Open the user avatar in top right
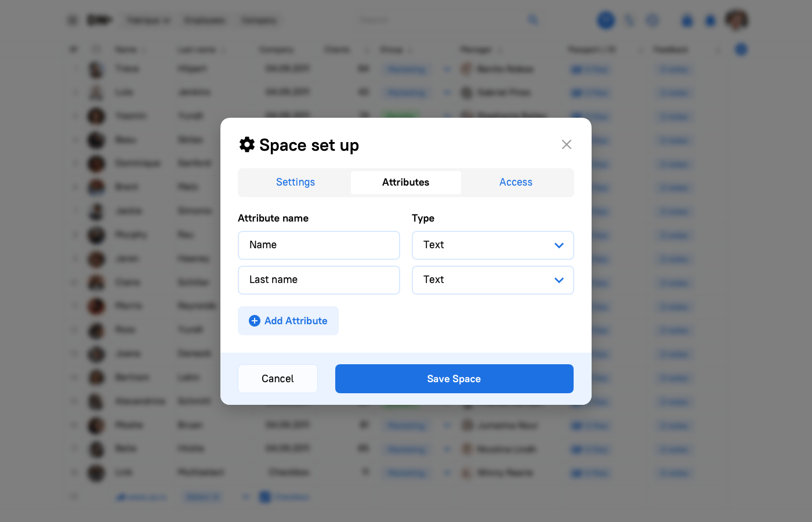Viewport: 812px width, 522px height. pyautogui.click(x=737, y=20)
